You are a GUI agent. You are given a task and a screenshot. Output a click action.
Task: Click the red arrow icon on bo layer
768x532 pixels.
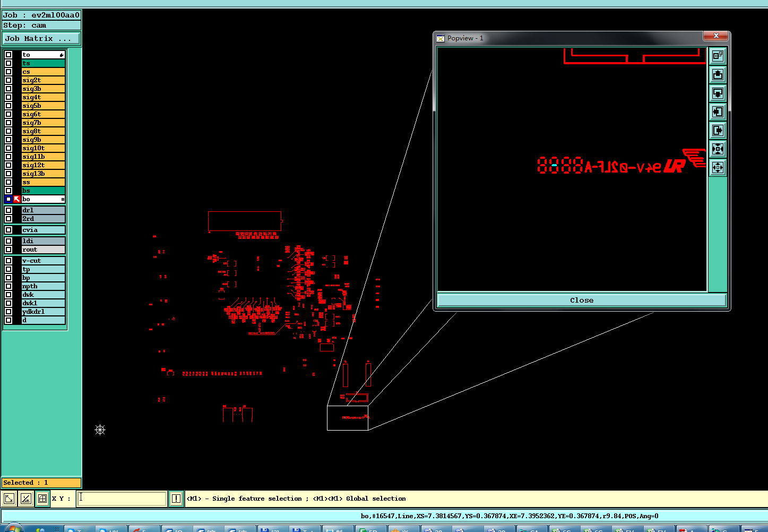pyautogui.click(x=17, y=199)
